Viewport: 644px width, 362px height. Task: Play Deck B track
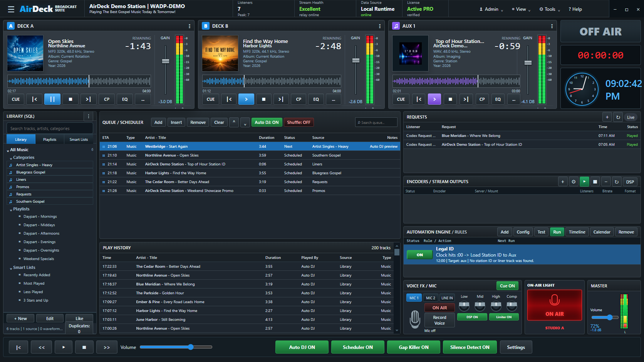pos(246,99)
